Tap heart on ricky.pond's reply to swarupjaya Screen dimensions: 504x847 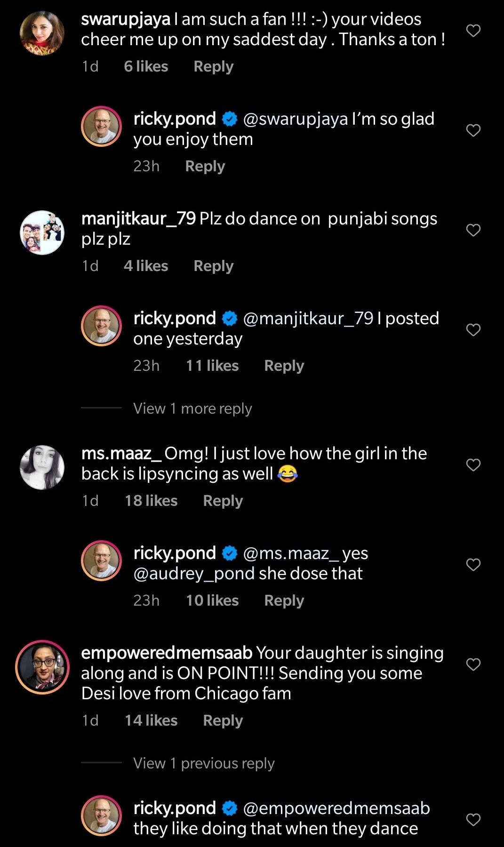(473, 130)
